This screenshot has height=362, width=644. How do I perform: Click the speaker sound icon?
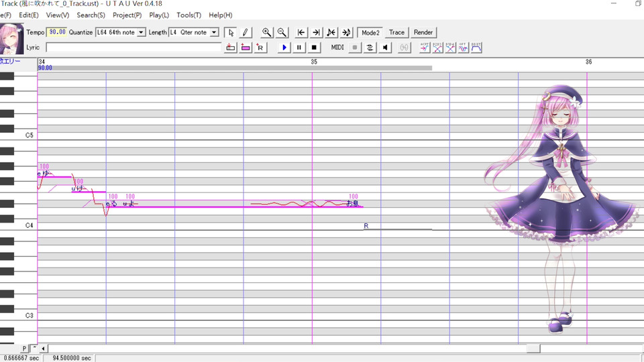click(x=385, y=48)
